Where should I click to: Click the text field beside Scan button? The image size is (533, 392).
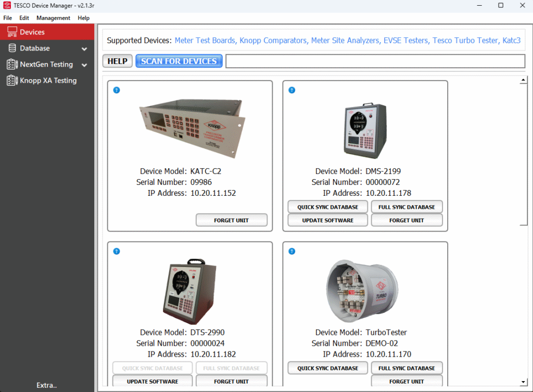[x=375, y=61]
